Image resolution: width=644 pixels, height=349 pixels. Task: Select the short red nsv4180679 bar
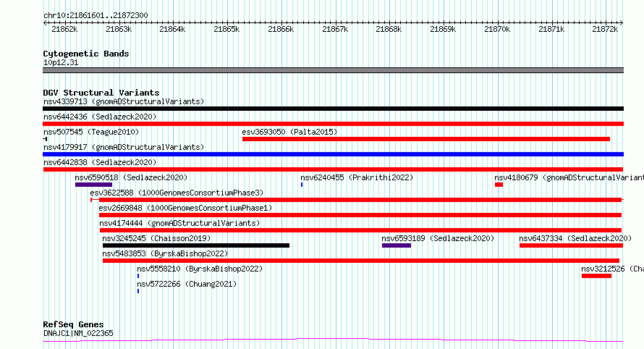pyautogui.click(x=499, y=185)
